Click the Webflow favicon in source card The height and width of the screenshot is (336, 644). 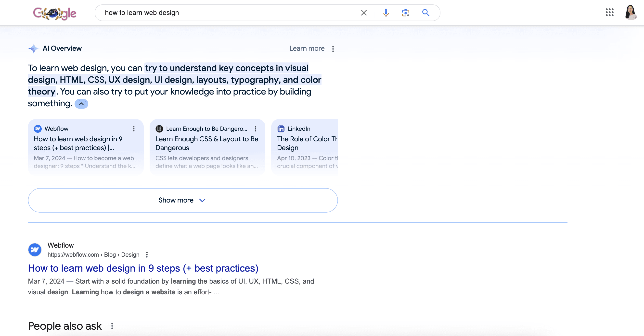pos(38,129)
